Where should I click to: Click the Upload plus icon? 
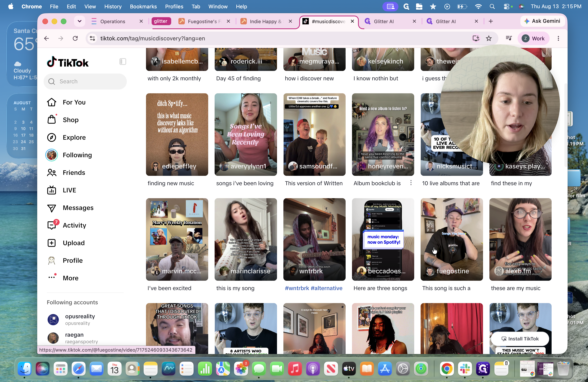[x=52, y=243]
